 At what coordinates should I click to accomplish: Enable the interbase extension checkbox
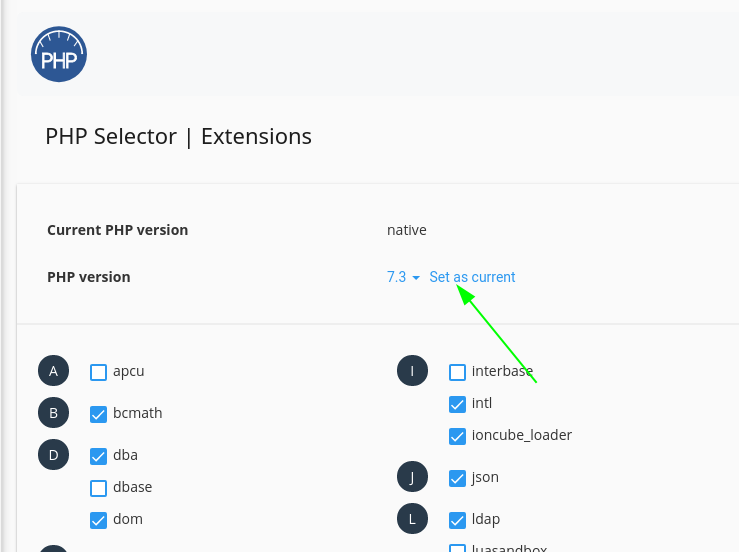pos(458,372)
